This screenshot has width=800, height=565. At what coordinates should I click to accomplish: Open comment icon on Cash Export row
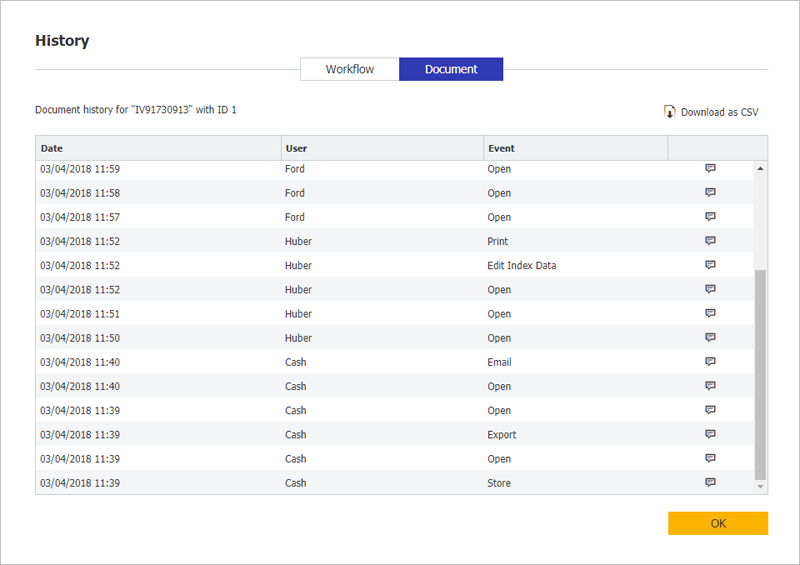[x=710, y=434]
